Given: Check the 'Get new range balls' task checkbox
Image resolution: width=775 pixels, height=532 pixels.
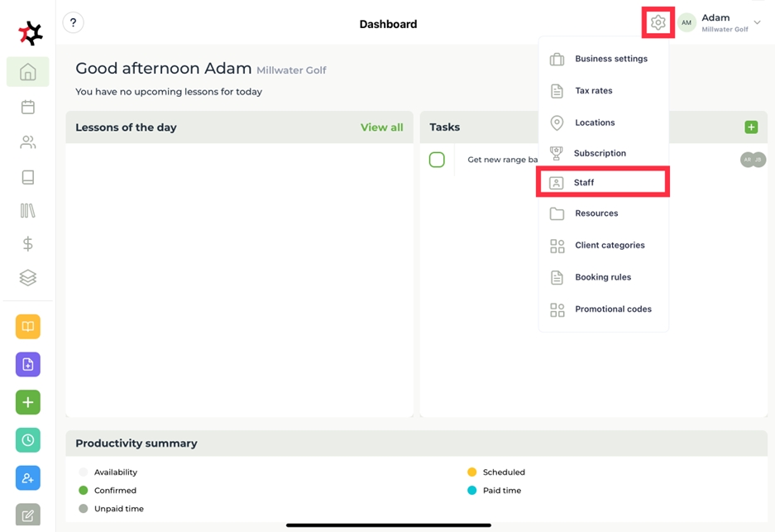Looking at the screenshot, I should coord(437,160).
